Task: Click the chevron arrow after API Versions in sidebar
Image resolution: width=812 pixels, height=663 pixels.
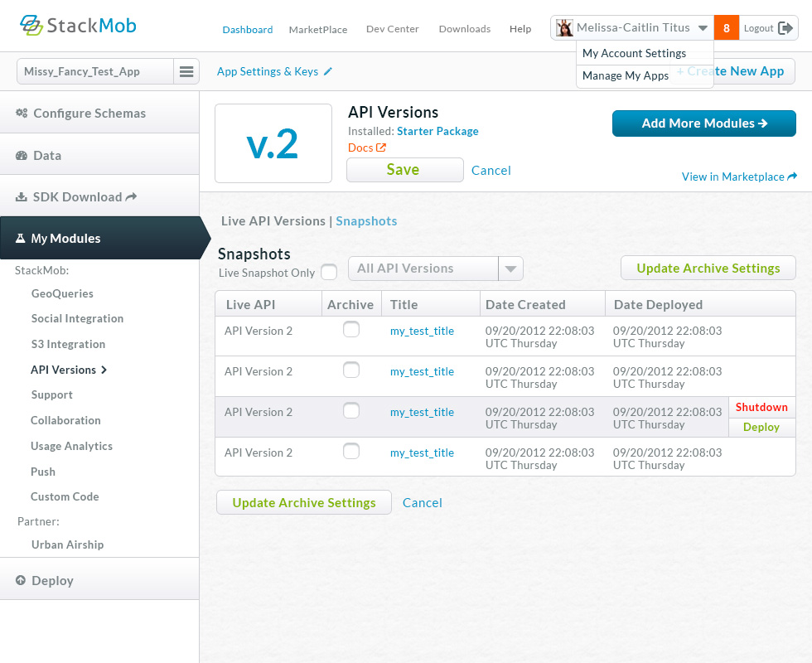Action: click(x=104, y=370)
